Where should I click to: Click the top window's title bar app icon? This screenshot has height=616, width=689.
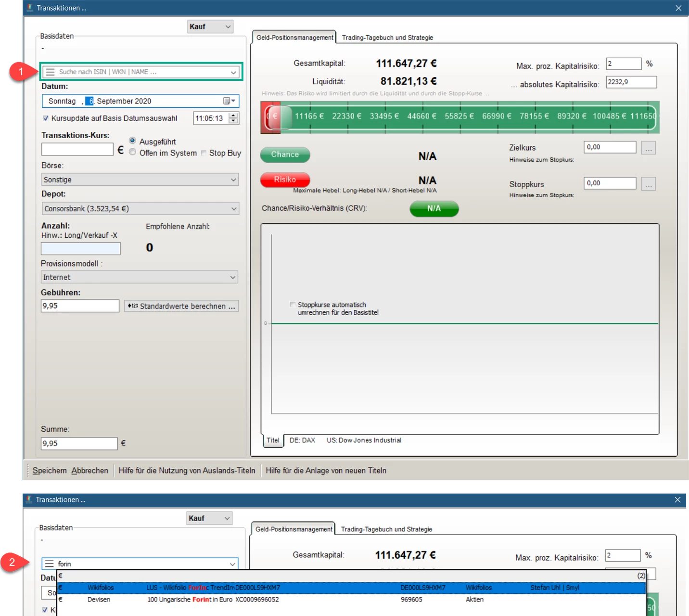30,8
